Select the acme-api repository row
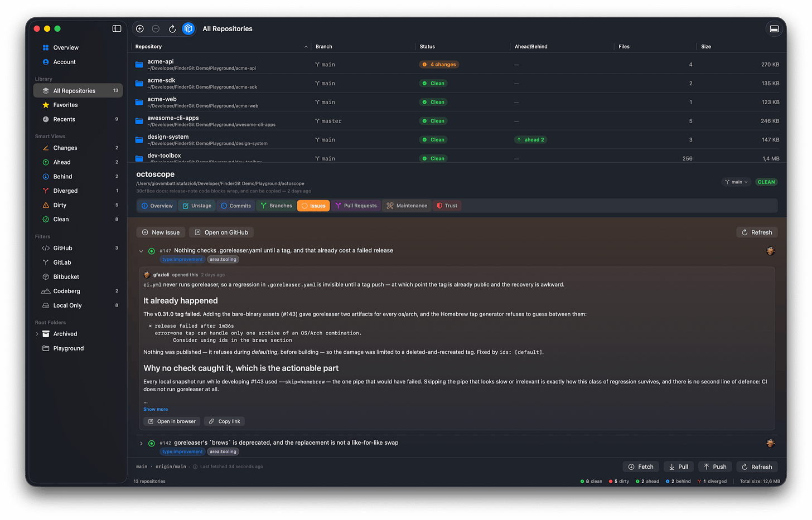 tap(457, 65)
